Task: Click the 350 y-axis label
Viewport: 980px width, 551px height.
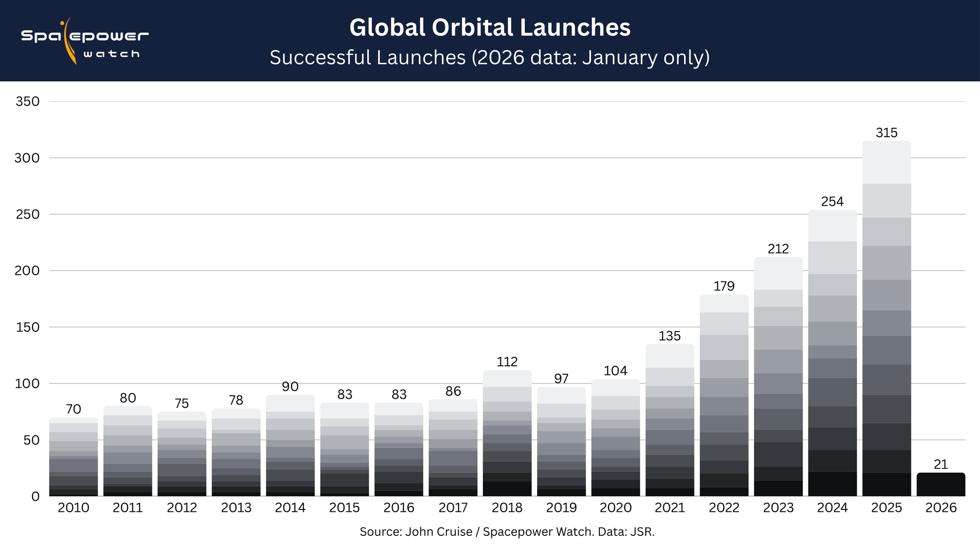Action: 27,101
